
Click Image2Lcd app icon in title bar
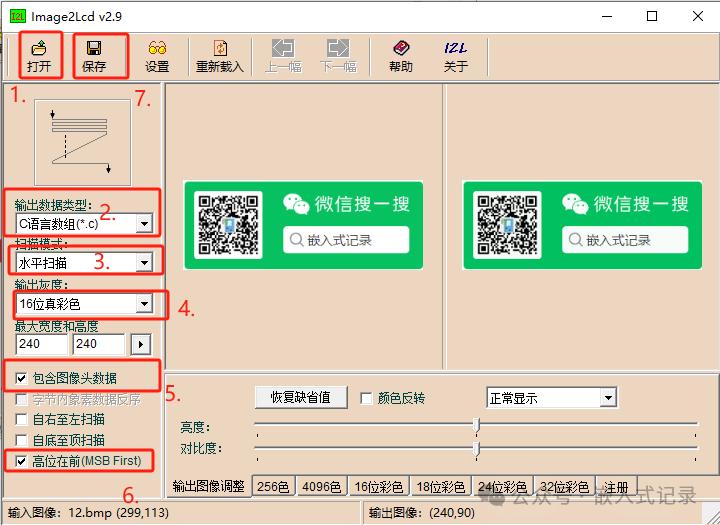18,17
